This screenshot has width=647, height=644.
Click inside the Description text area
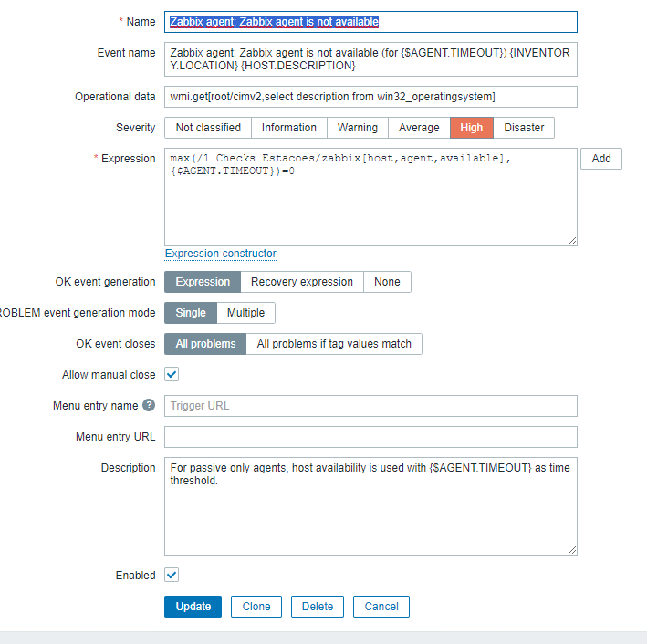[x=370, y=506]
